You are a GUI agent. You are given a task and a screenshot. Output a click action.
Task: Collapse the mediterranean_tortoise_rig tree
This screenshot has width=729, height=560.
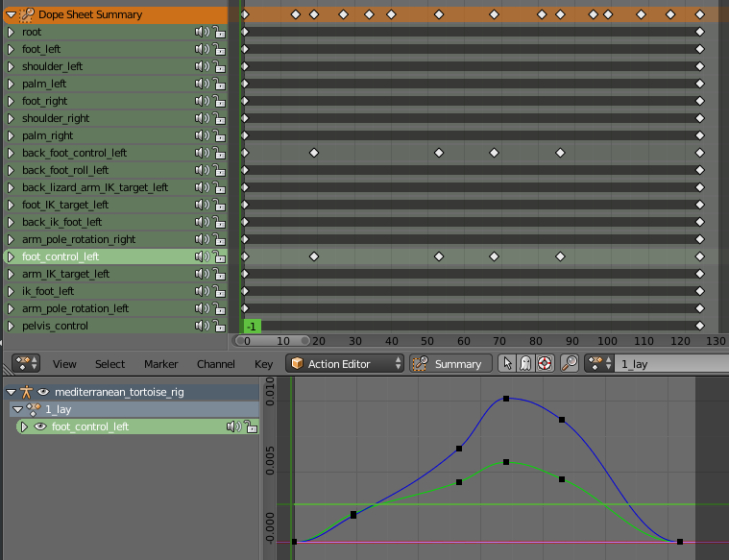(12, 393)
